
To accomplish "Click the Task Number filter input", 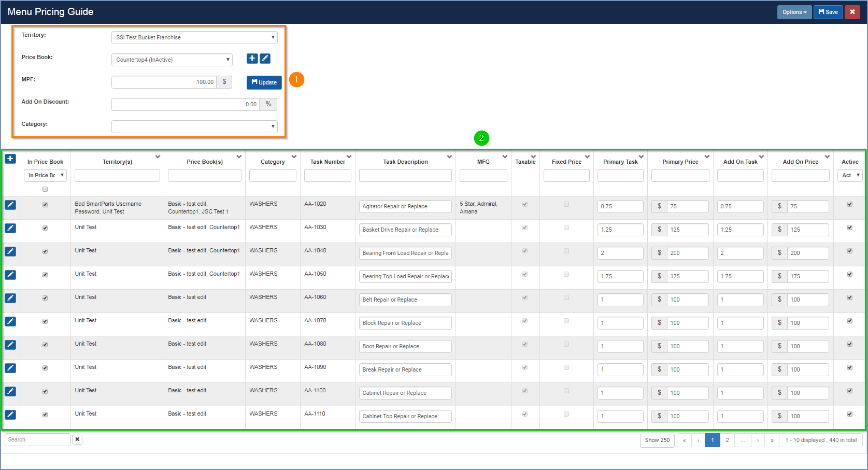I will pyautogui.click(x=328, y=175).
